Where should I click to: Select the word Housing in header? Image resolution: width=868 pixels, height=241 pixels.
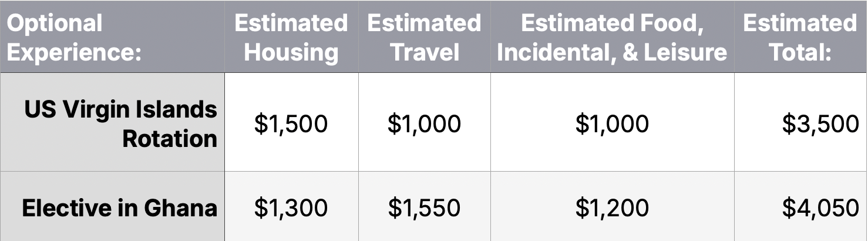click(x=291, y=52)
